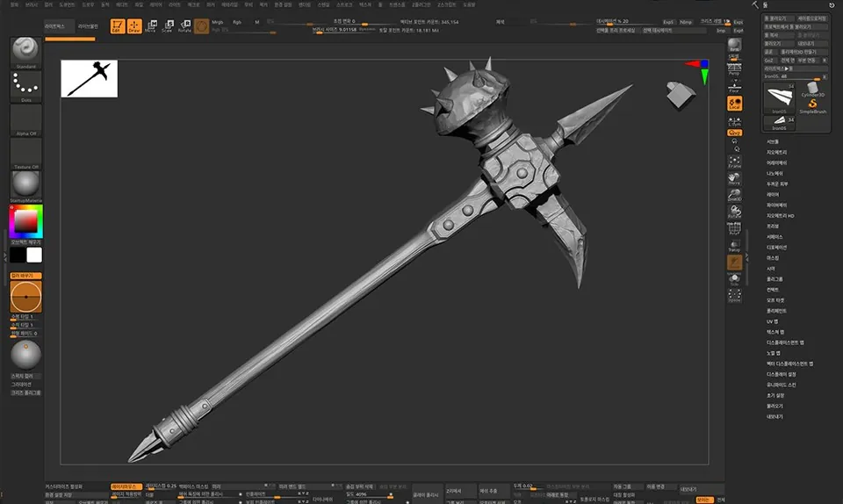Open the 도큐먼트 menu
This screenshot has height=504, width=843.
pyautogui.click(x=68, y=4)
